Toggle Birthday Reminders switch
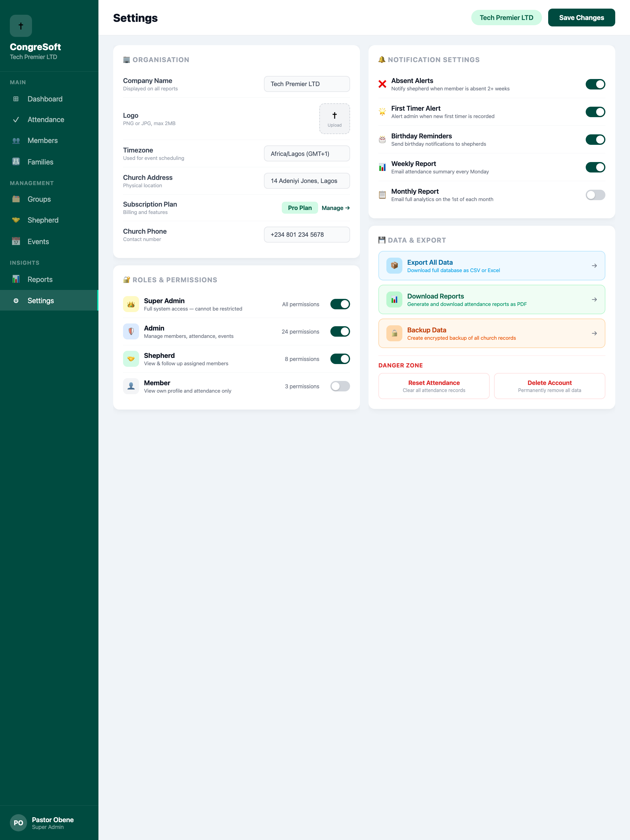 click(x=595, y=140)
